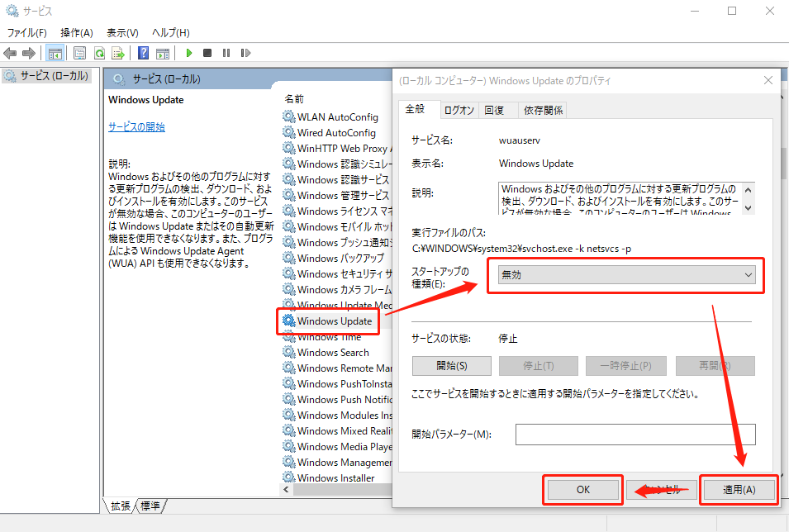The image size is (789, 532).
Task: Select the Windows 認識サービス row
Action: click(x=336, y=180)
